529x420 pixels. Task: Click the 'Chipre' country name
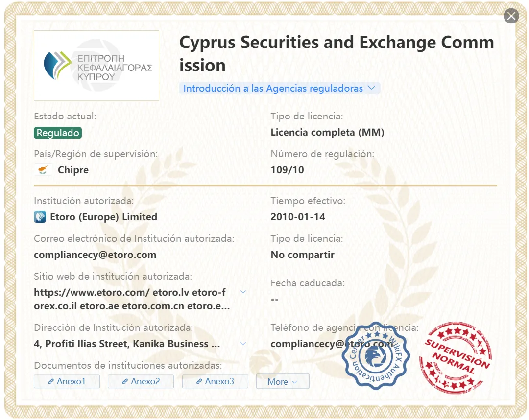coord(73,170)
